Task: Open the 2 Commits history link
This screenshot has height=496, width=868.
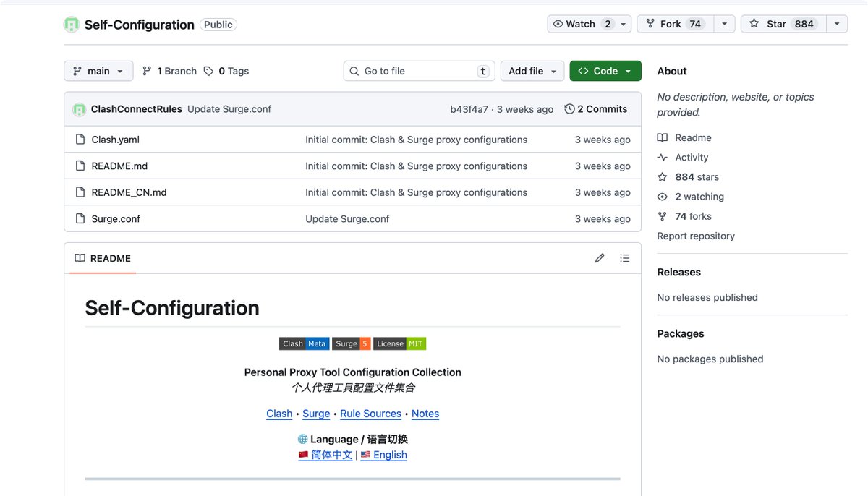Action: 596,109
